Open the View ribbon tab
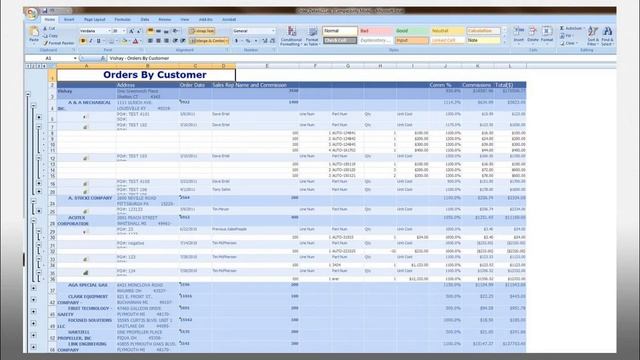The height and width of the screenshot is (360, 640). (184, 20)
